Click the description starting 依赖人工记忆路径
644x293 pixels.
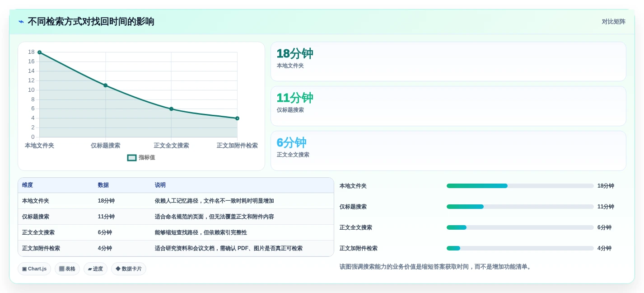pyautogui.click(x=215, y=201)
